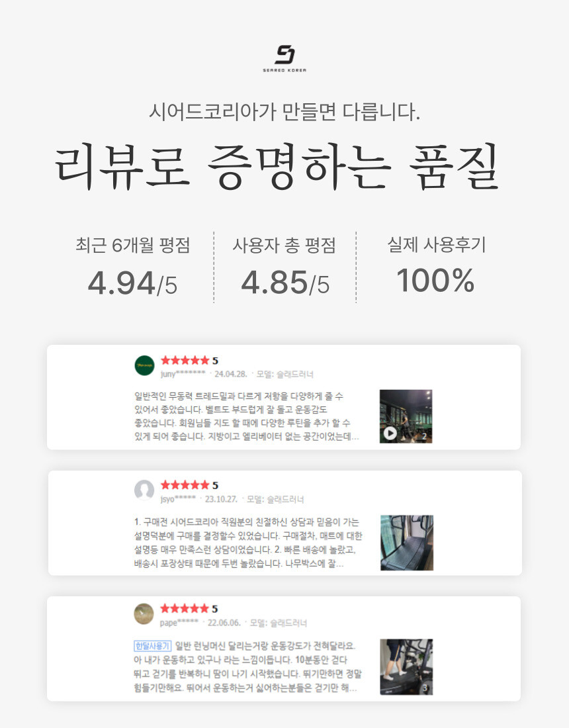Click the five stars on jsyo's review
Image resolution: width=569 pixels, height=728 pixels.
[189, 485]
